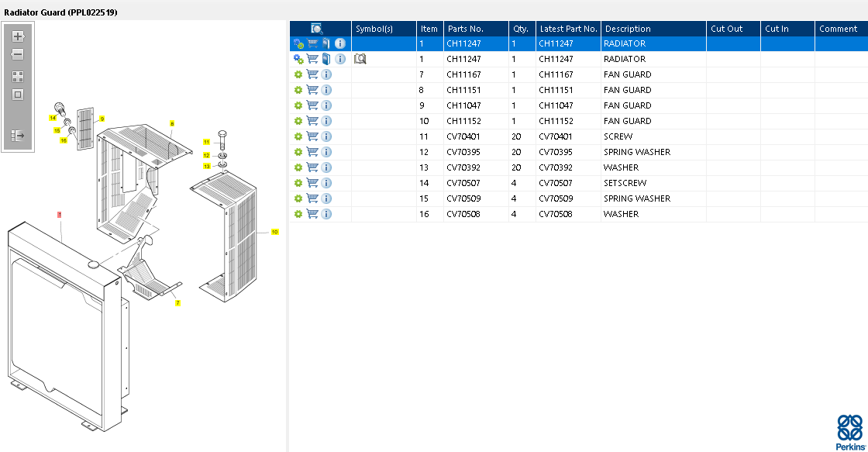Viewport: 868px width, 452px height.
Task: Open info for item 11 screw
Action: coord(326,136)
